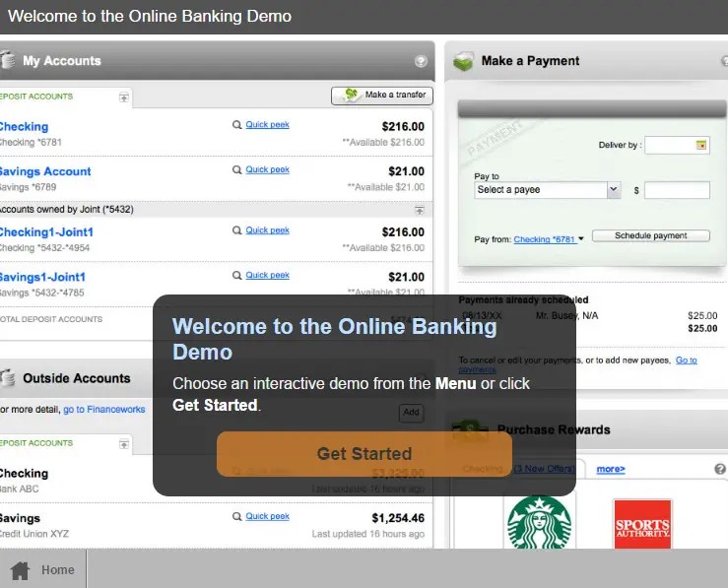Follow the Go to payments link
The height and width of the screenshot is (588, 728).
[x=687, y=360]
